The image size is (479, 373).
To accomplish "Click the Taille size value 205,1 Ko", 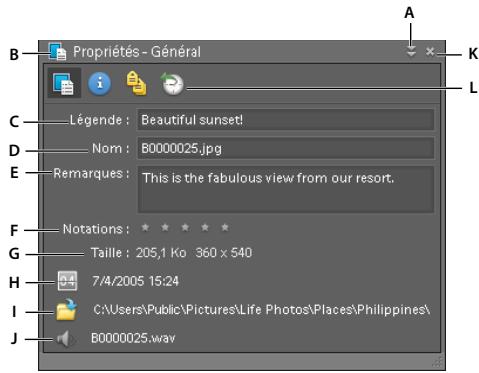I will 161,253.
